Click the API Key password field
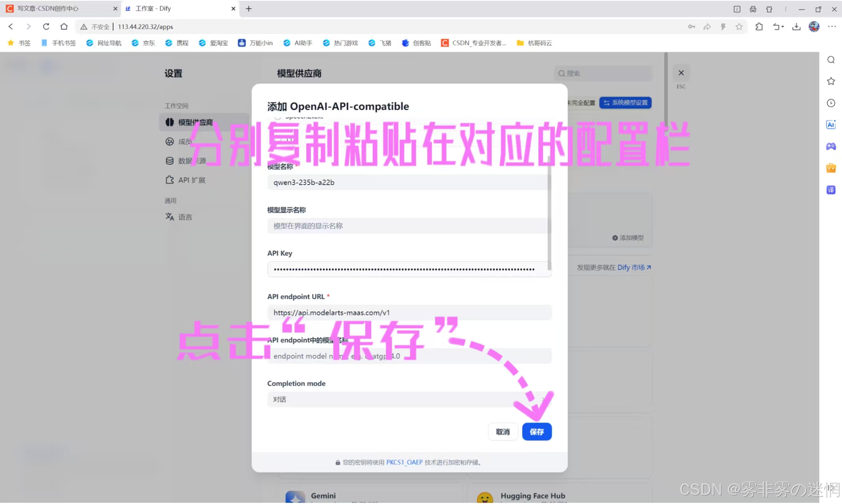Image resolution: width=842 pixels, height=504 pixels. click(409, 269)
